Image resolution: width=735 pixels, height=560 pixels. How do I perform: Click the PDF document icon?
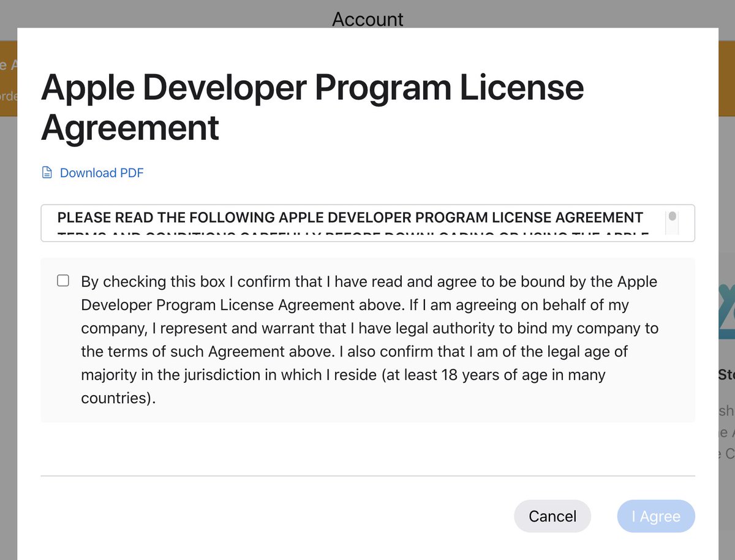[47, 173]
